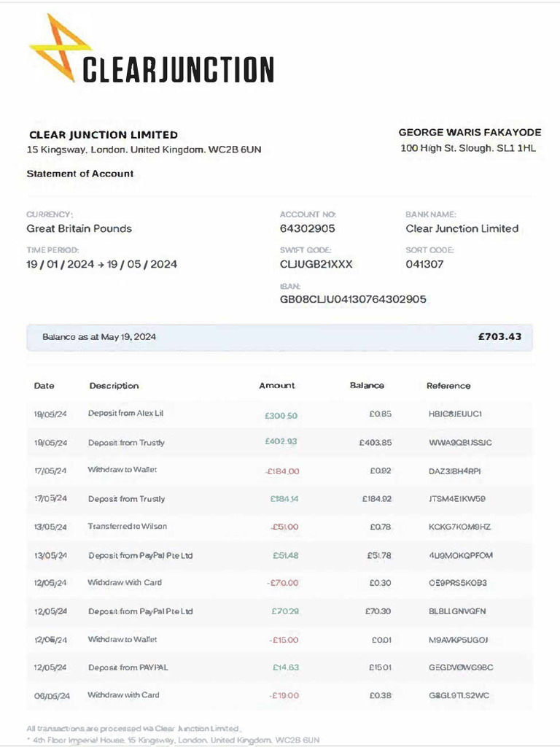Image resolution: width=560 pixels, height=747 pixels.
Task: Click the reference G8GL9TLS2WC
Action: (459, 696)
